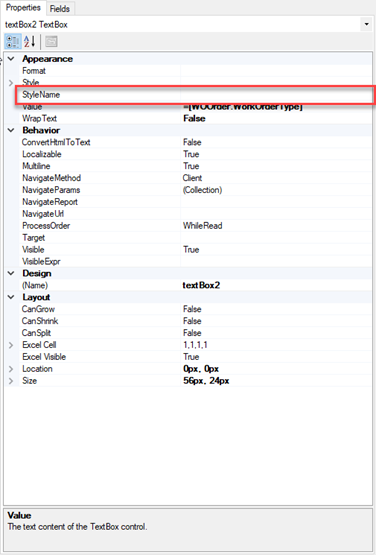Select the StyleName property value field

[276, 95]
